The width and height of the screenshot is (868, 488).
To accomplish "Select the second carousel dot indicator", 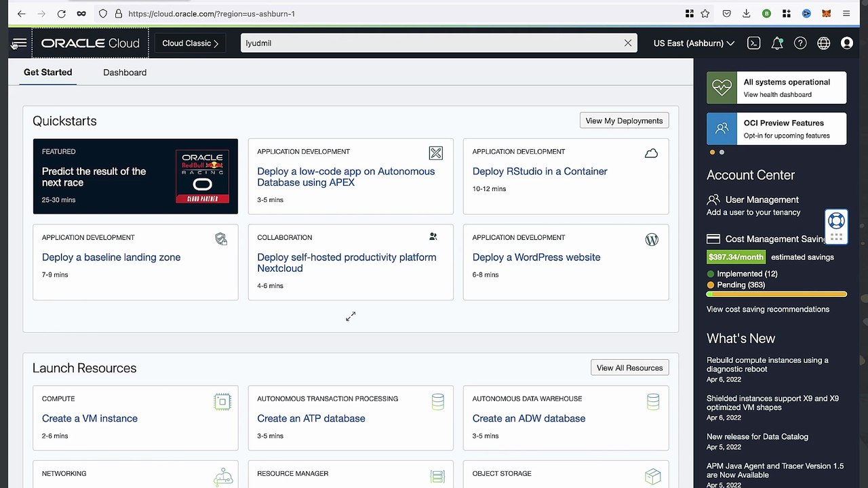I will click(x=722, y=152).
